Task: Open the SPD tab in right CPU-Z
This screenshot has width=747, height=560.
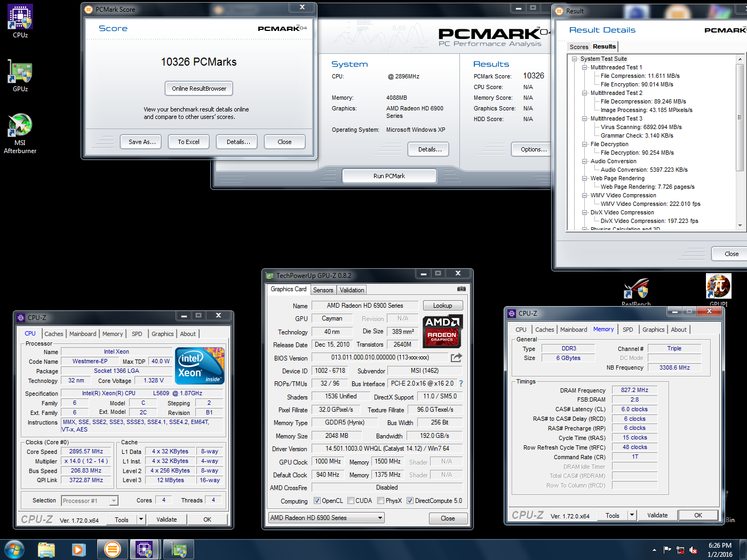Action: pos(628,330)
